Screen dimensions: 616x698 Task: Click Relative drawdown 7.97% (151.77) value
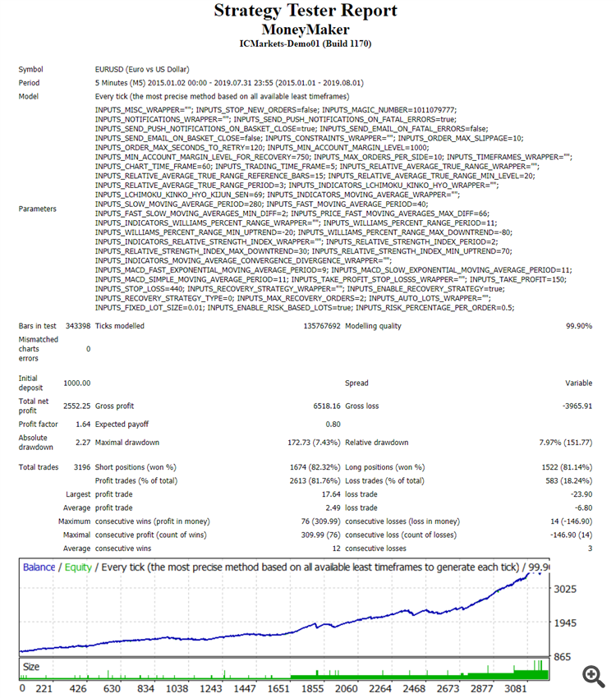(566, 443)
